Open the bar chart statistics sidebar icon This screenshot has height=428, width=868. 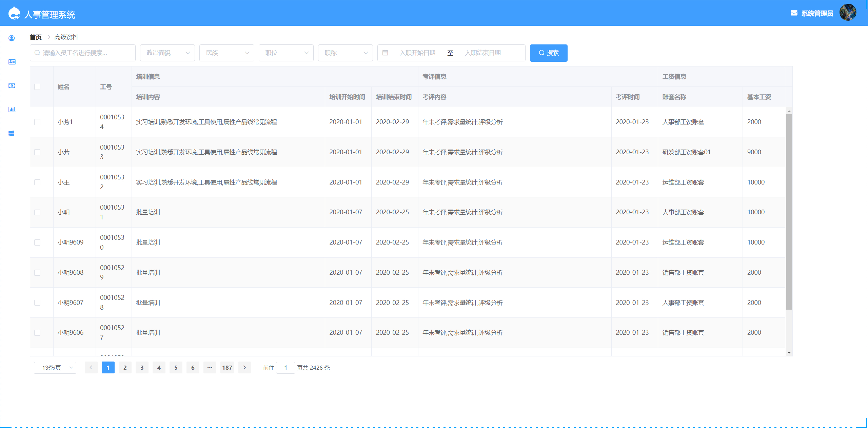(12, 109)
